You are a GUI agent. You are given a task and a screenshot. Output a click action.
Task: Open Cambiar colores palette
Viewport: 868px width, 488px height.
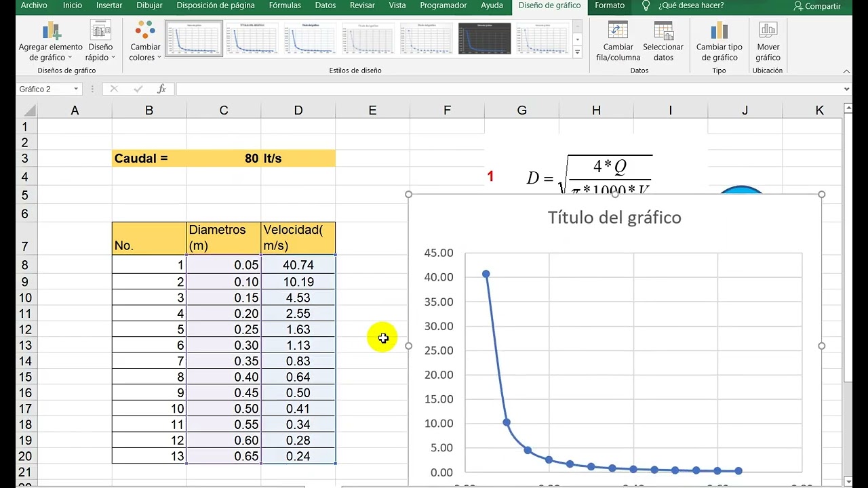(x=145, y=41)
